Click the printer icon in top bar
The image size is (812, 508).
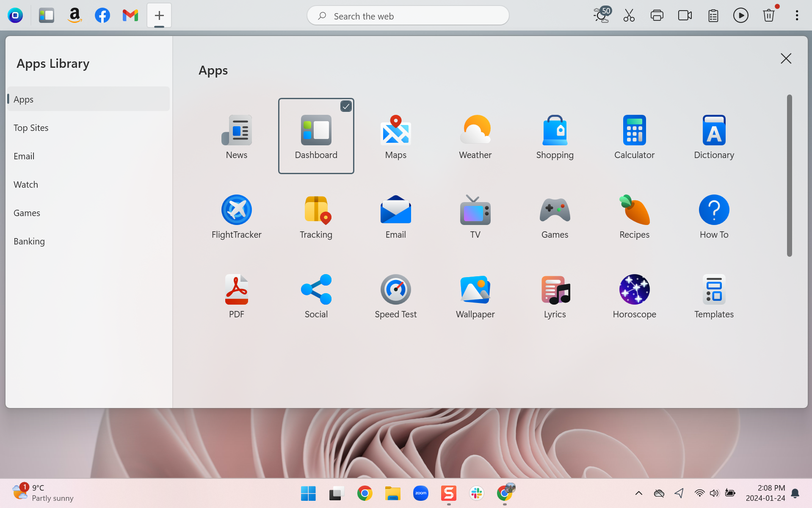tap(657, 16)
